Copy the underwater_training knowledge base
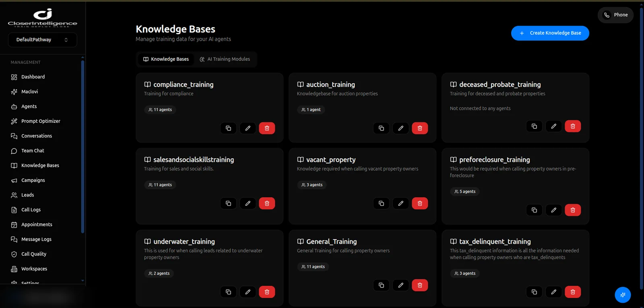The height and width of the screenshot is (308, 644). pyautogui.click(x=228, y=292)
